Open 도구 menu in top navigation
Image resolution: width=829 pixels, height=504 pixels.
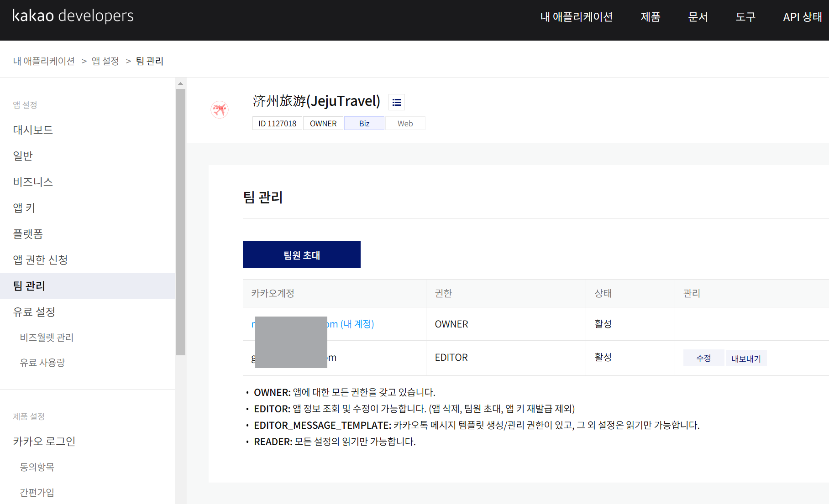[x=745, y=17]
